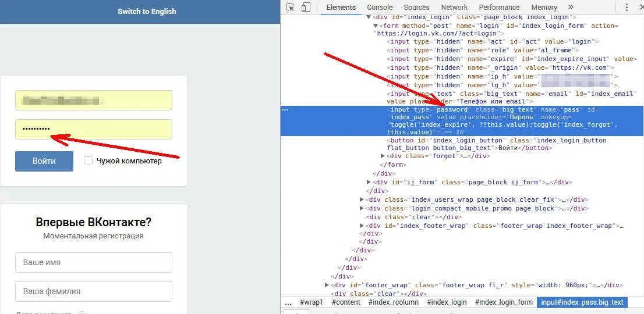The width and height of the screenshot is (644, 314).
Task: Open the Performance tab
Action: pyautogui.click(x=499, y=8)
